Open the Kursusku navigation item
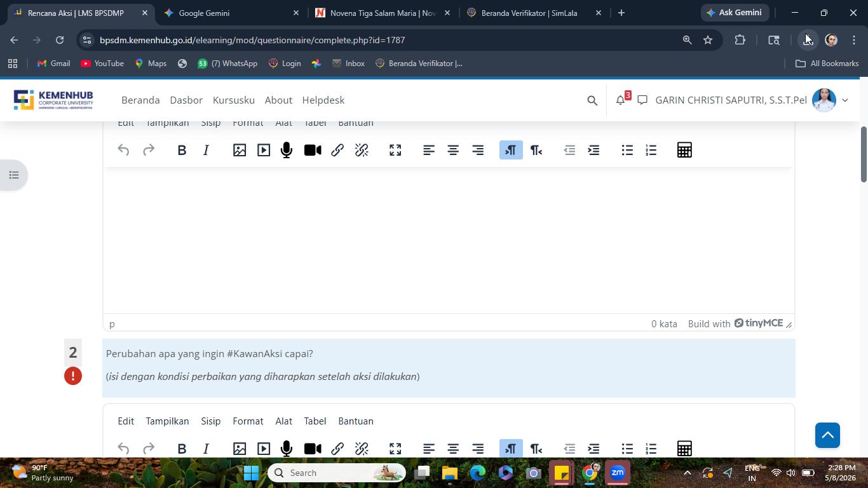Image resolution: width=868 pixels, height=488 pixels. (234, 100)
